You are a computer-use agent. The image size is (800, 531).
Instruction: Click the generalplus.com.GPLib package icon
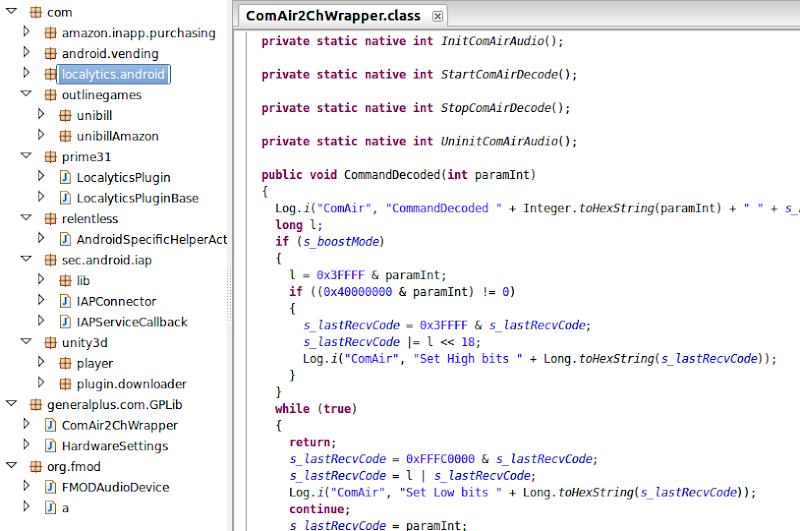(x=36, y=404)
